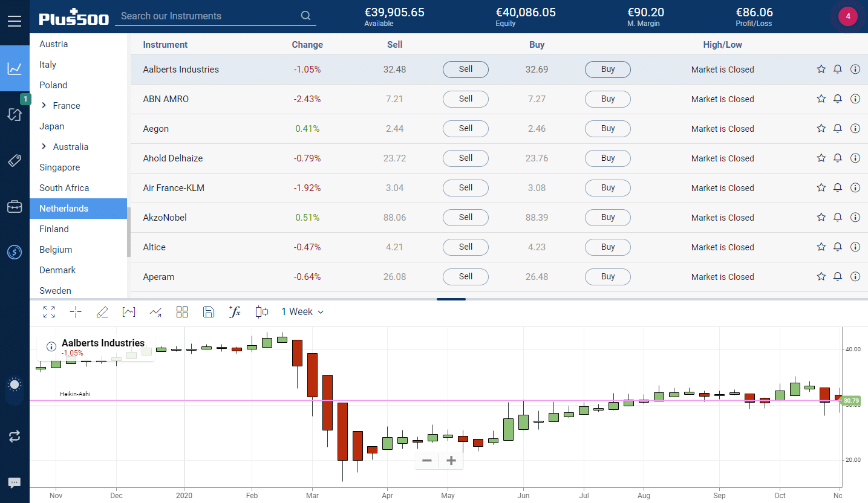Zoom in chart with plus button
This screenshot has width=868, height=503.
[x=451, y=461]
